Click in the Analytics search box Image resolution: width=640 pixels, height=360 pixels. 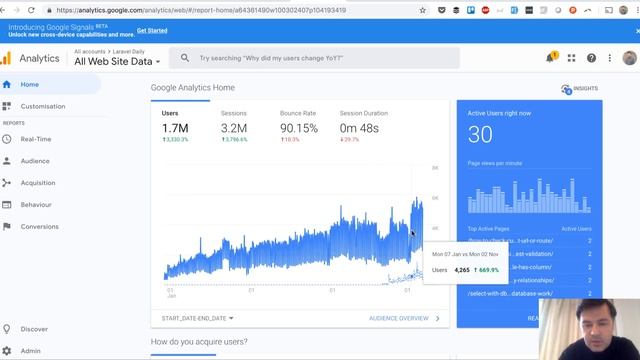314,58
